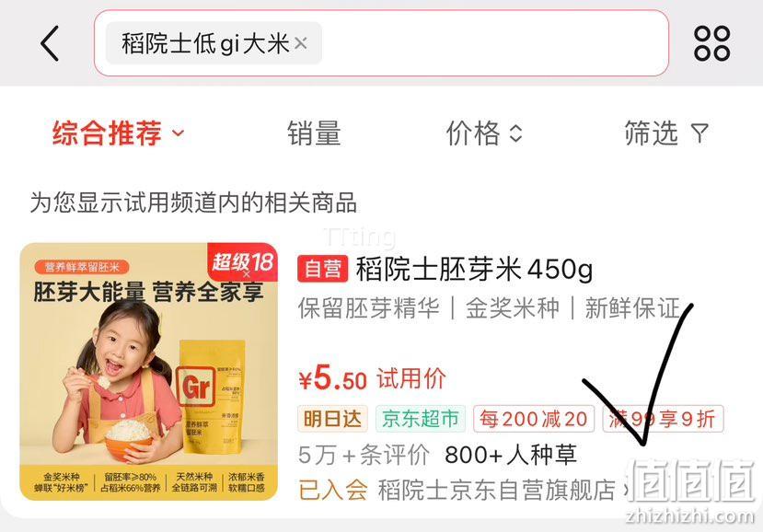
Task: Open the rice product thumbnail image
Action: pos(149,371)
